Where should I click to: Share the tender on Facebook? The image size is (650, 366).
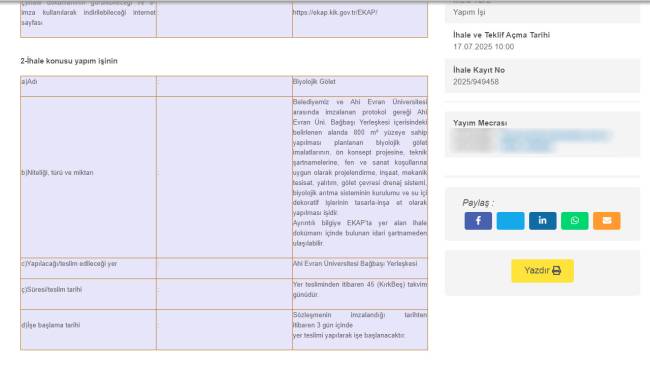pos(478,221)
